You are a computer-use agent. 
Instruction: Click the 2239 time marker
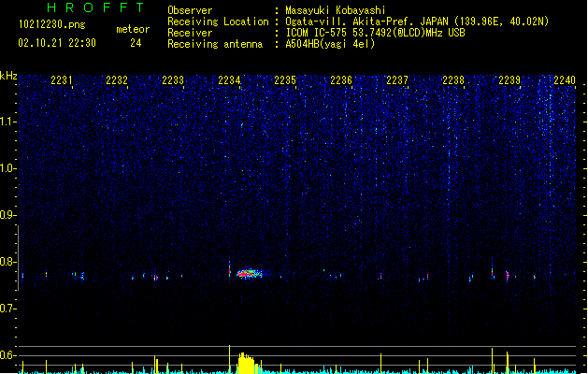[509, 80]
